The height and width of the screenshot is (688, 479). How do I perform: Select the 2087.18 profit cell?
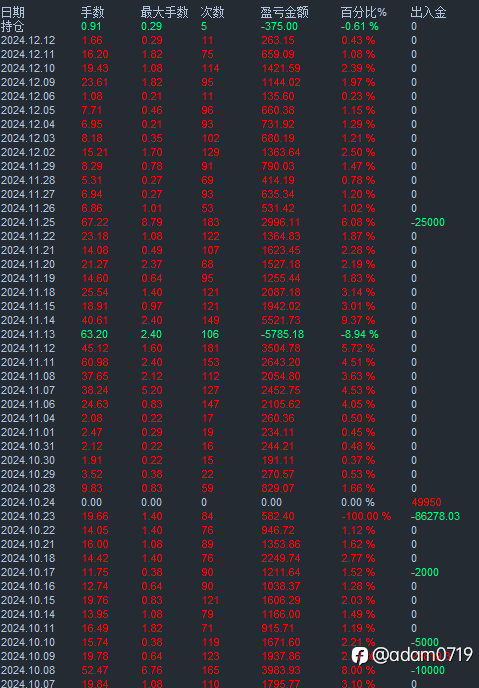tap(281, 293)
